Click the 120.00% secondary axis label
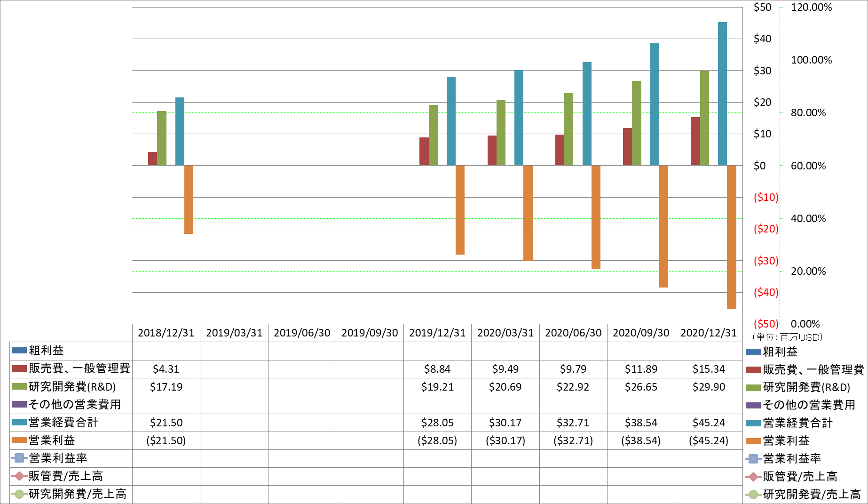Image resolution: width=868 pixels, height=504 pixels. pos(811,8)
